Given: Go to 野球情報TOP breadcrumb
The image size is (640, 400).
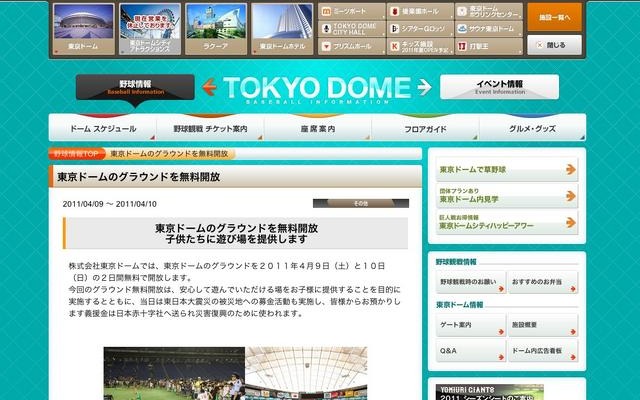Looking at the screenshot, I should pyautogui.click(x=76, y=154).
